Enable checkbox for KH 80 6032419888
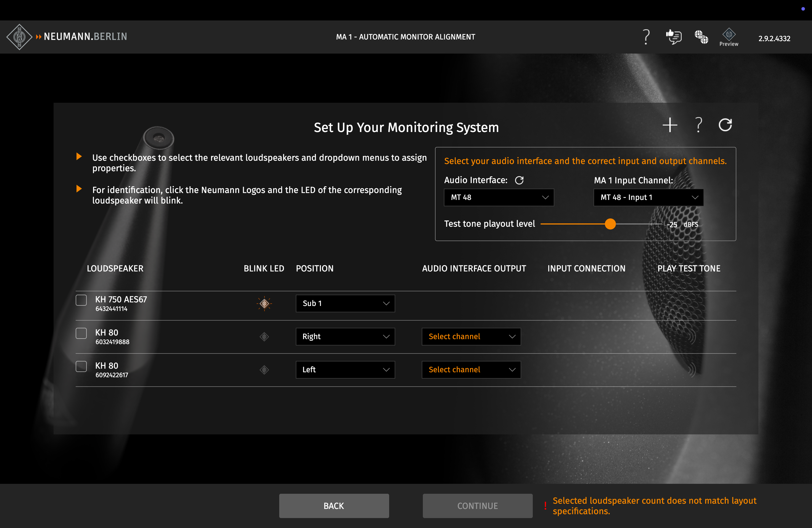The width and height of the screenshot is (812, 528). (x=81, y=333)
